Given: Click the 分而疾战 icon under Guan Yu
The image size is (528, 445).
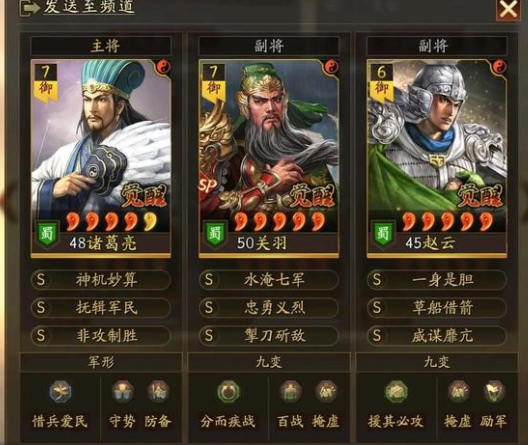Looking at the screenshot, I should coord(228,392).
